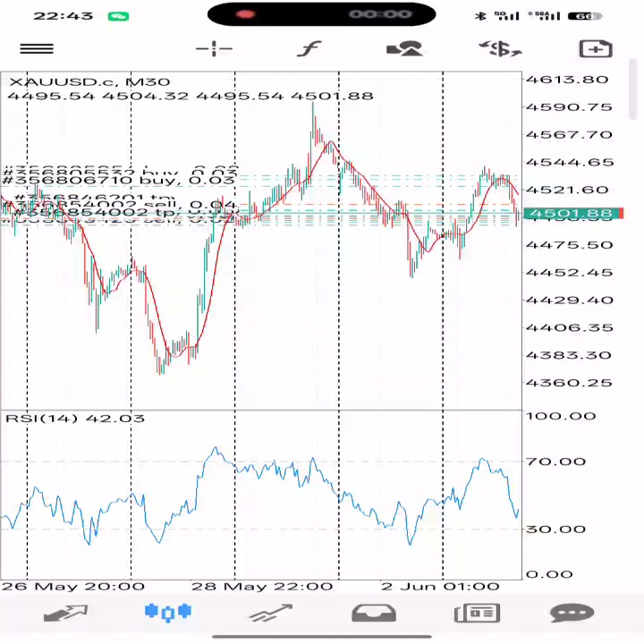
Task: Open the chart objects shapes icon
Action: (404, 49)
